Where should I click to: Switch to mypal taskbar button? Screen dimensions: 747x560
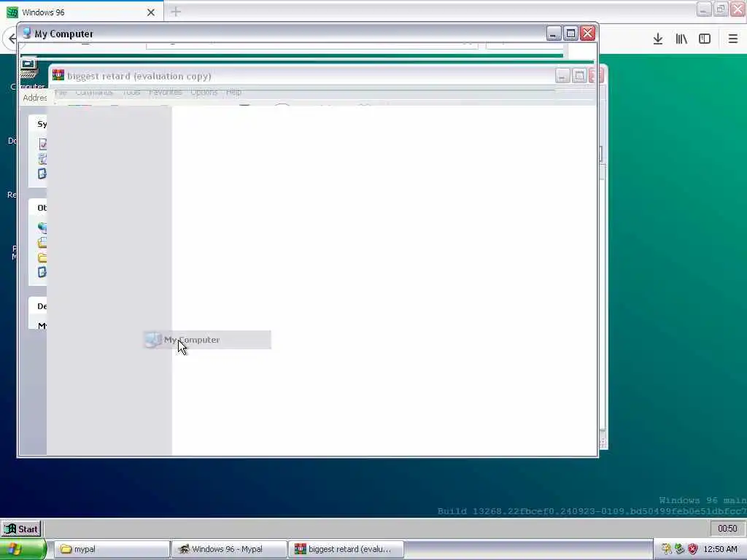(112, 549)
